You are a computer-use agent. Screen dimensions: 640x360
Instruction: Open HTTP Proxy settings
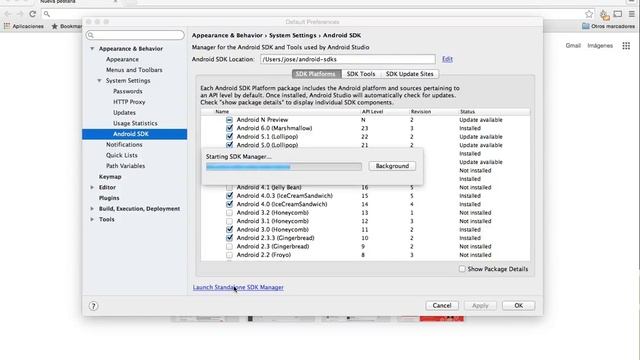click(x=129, y=102)
